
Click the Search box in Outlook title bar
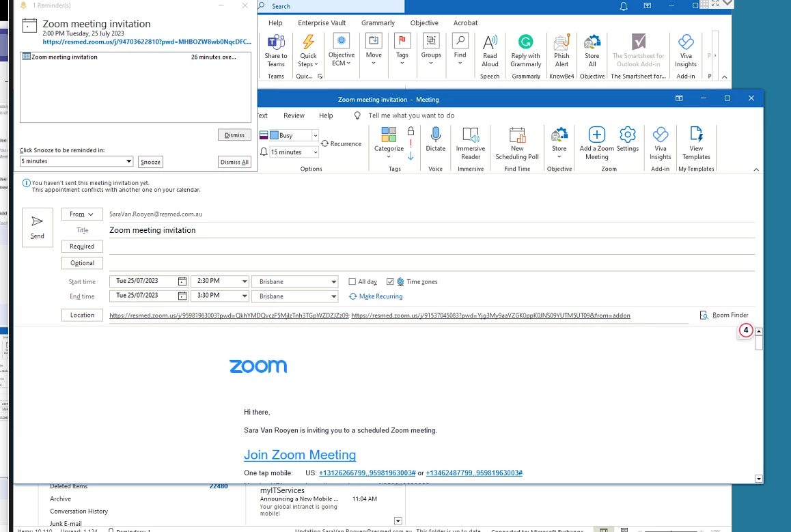331,7
